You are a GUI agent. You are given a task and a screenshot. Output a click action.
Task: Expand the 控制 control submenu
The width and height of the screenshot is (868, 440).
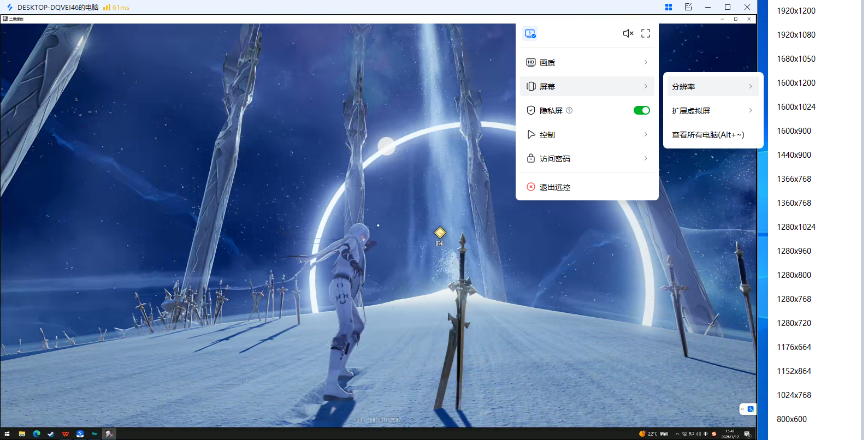pos(587,135)
